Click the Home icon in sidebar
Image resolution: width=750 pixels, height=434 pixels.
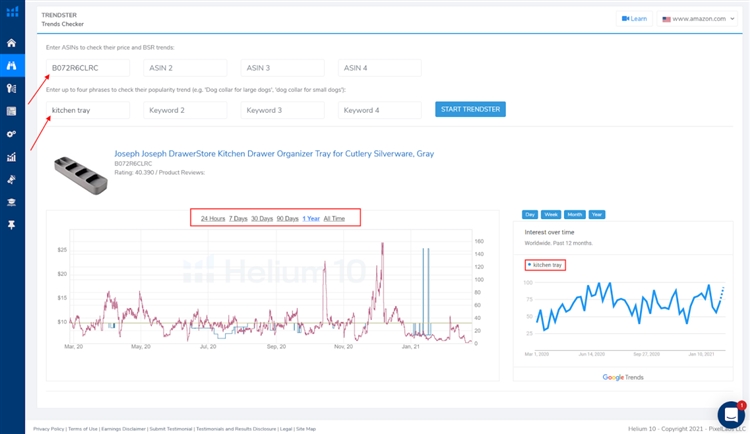point(12,43)
